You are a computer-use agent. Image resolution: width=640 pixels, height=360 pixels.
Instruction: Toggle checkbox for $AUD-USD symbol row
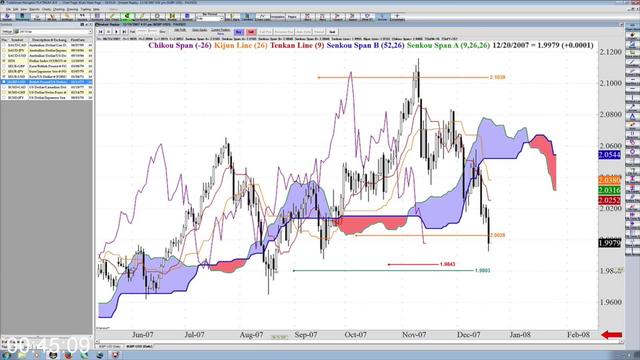pyautogui.click(x=4, y=56)
